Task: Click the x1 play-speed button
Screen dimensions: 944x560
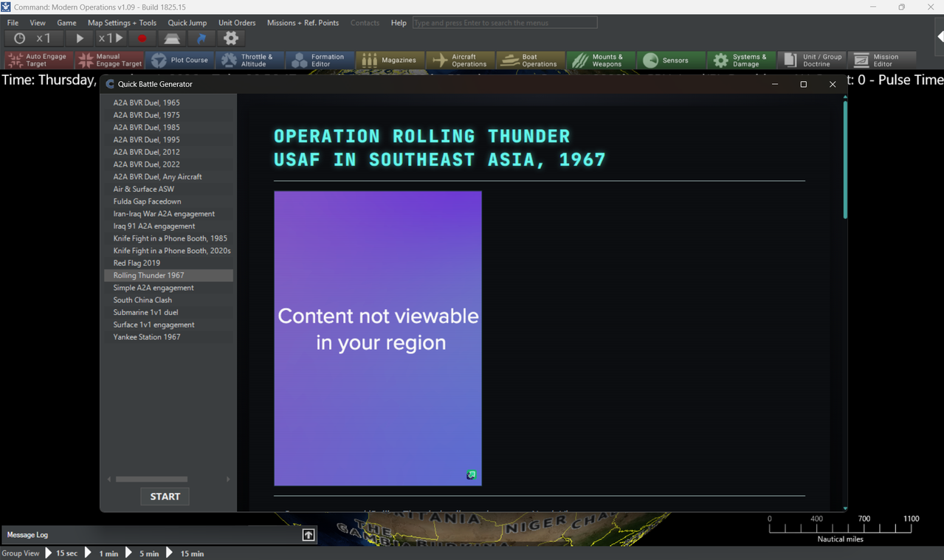Action: coord(111,38)
